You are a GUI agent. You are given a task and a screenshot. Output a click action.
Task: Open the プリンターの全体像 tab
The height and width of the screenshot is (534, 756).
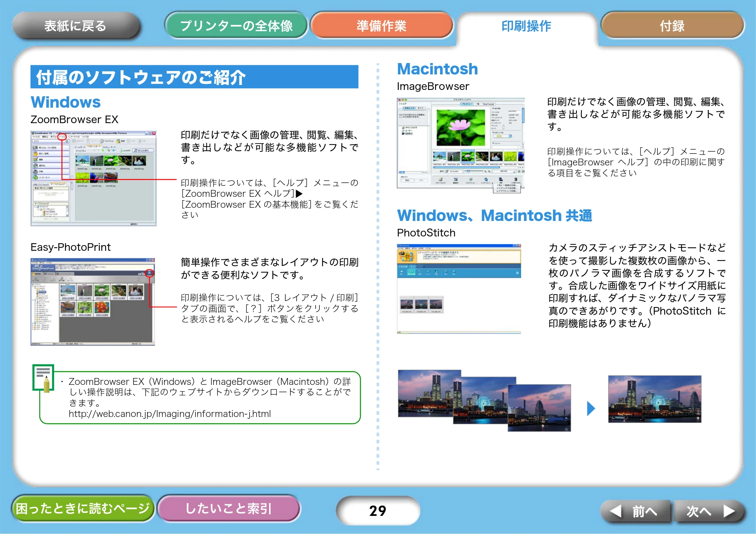point(236,26)
